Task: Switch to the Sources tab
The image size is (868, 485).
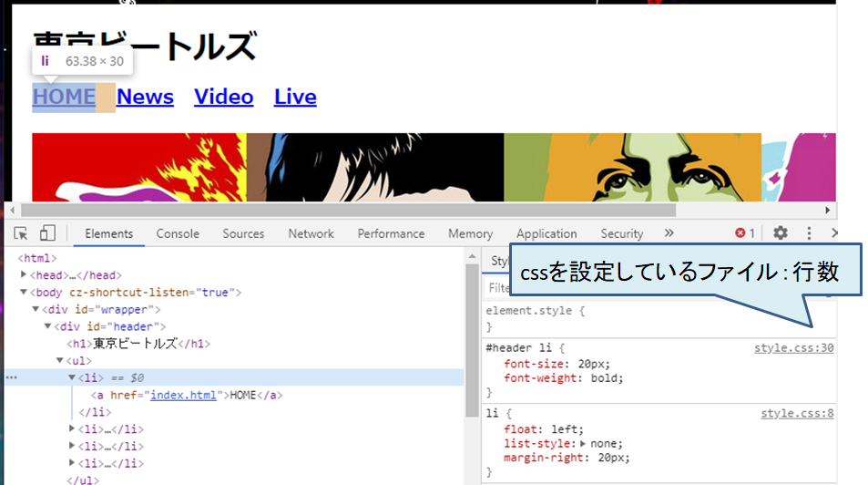Action: (243, 234)
